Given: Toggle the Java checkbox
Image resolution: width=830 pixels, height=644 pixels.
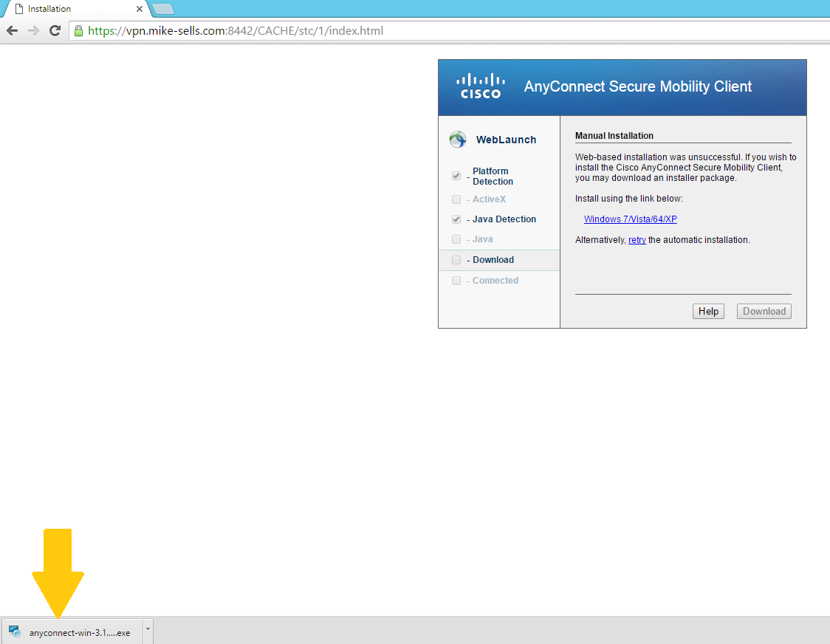Looking at the screenshot, I should (456, 239).
